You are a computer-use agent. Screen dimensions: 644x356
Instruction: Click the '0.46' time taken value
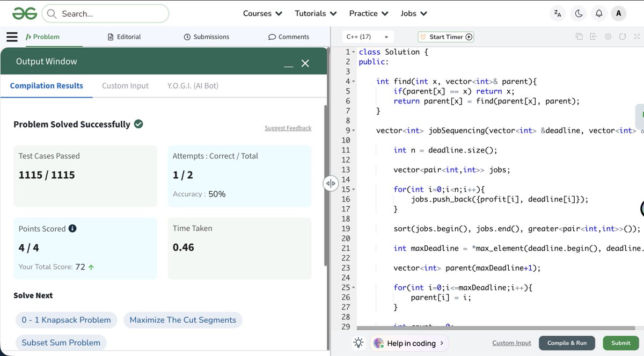coord(184,248)
